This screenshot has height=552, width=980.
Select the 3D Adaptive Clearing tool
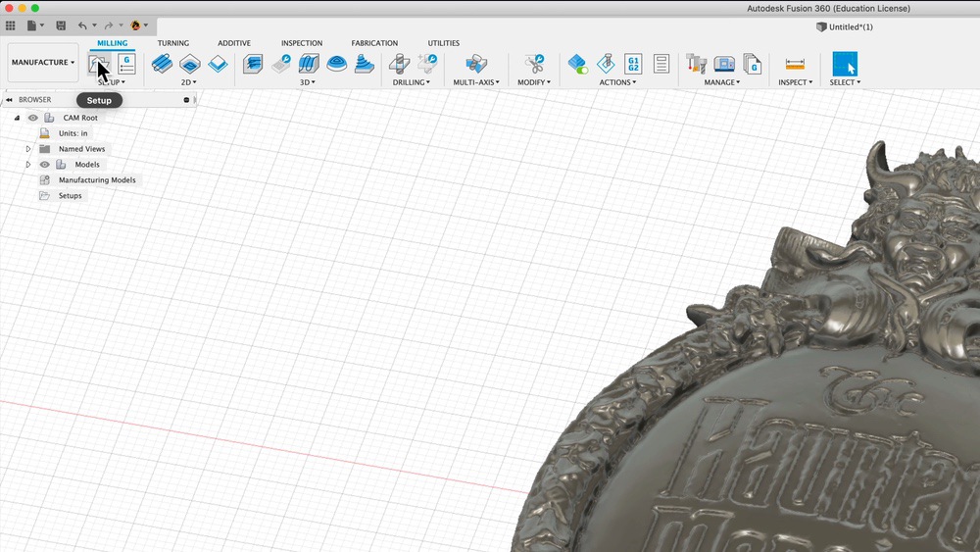tap(253, 64)
